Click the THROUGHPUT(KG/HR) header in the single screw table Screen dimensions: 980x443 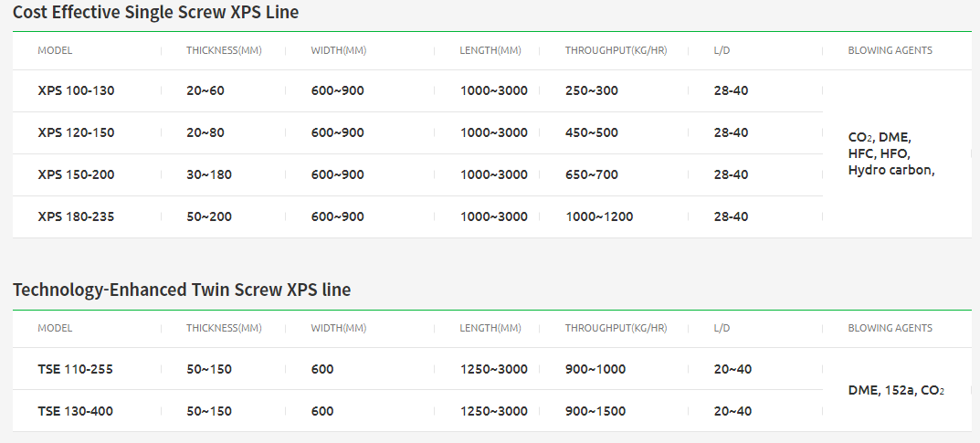pyautogui.click(x=616, y=50)
